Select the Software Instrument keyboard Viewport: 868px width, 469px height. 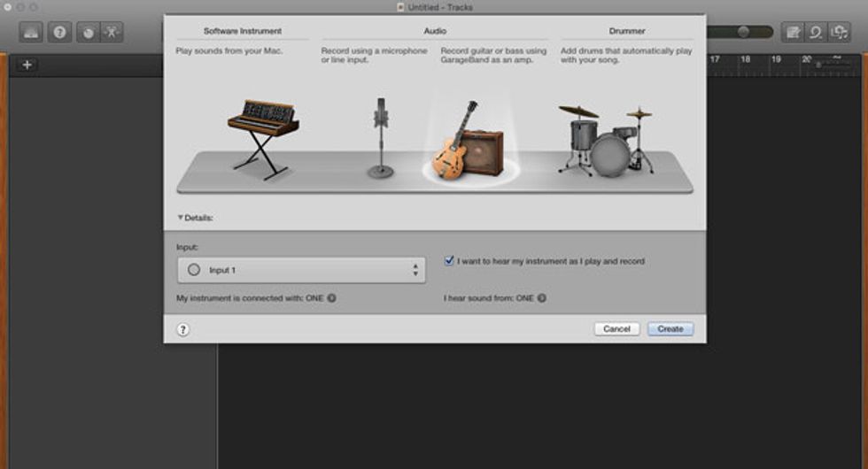pos(264,139)
